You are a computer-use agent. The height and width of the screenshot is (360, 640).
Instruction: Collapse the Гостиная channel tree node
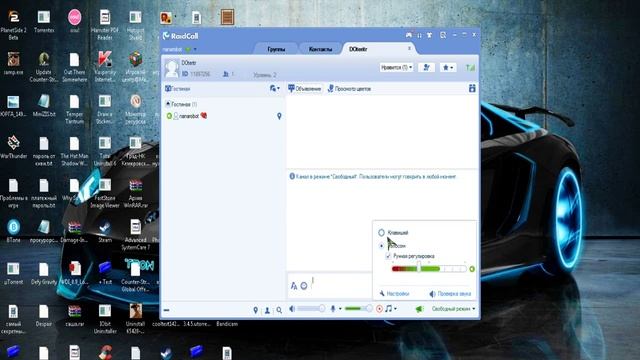pyautogui.click(x=168, y=104)
